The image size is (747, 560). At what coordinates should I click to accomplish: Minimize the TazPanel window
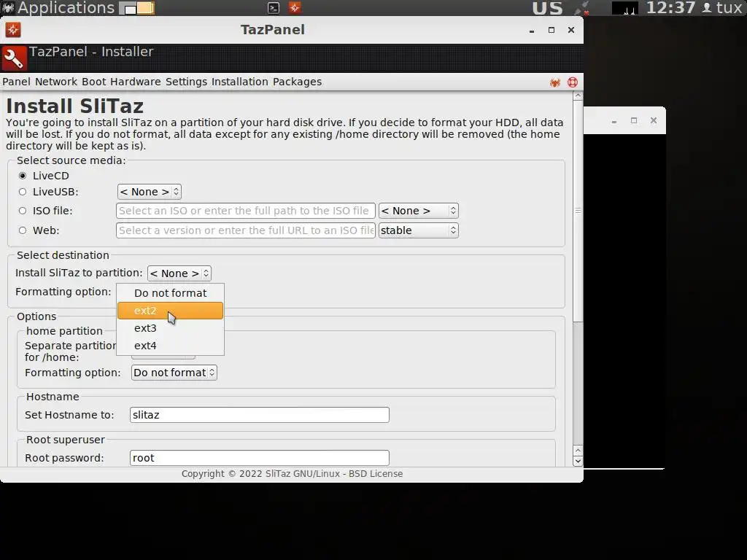tap(532, 30)
